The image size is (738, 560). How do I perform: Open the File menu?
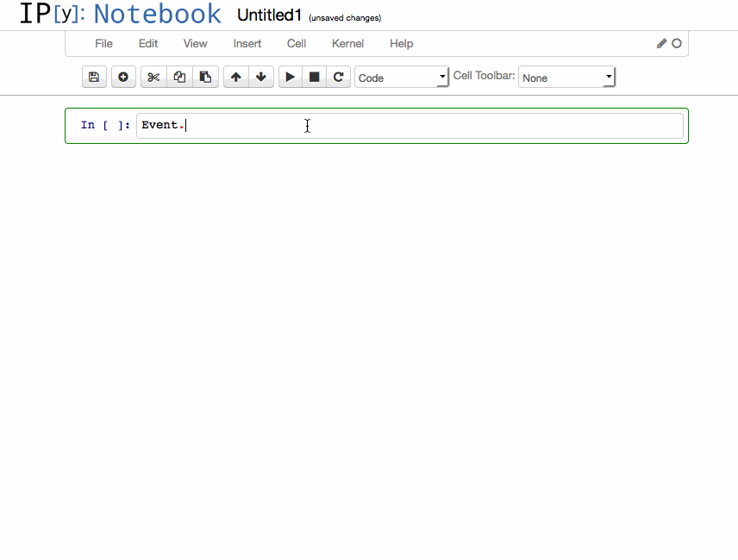tap(103, 44)
